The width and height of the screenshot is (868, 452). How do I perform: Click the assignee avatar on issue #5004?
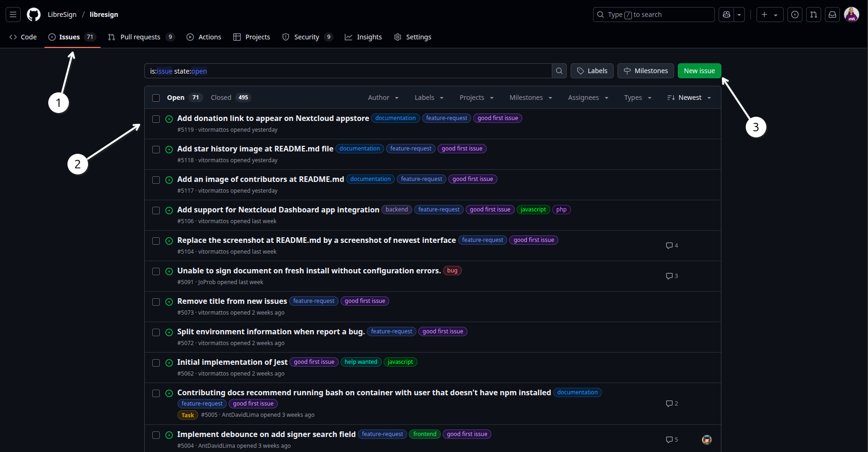point(707,440)
